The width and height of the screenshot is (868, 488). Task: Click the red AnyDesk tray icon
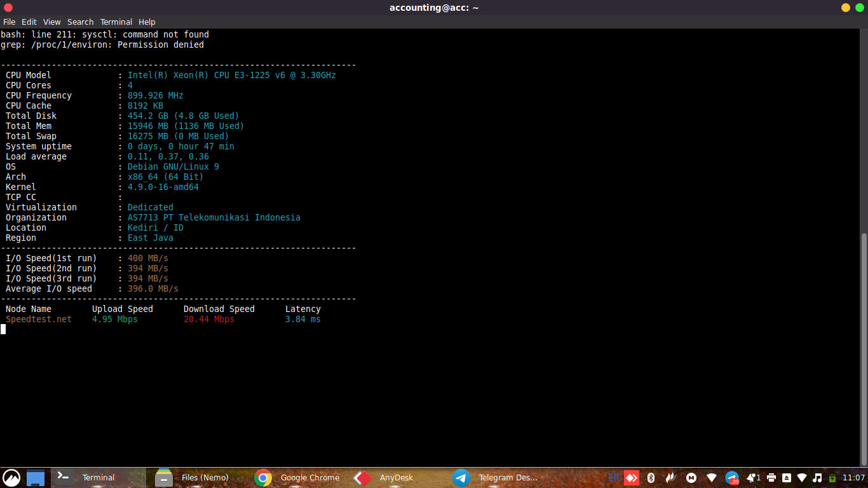pyautogui.click(x=631, y=478)
